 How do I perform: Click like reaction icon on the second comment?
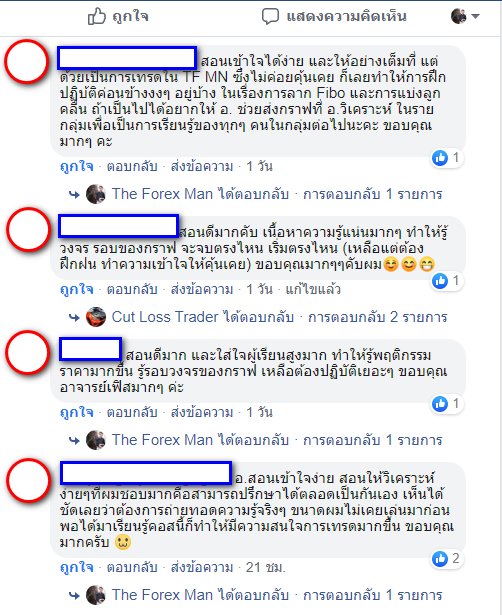pos(440,281)
